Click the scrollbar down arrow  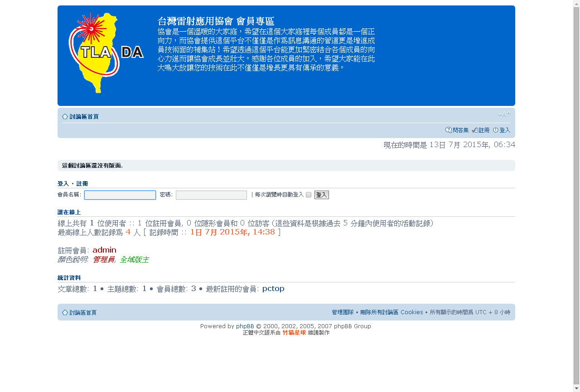576,388
